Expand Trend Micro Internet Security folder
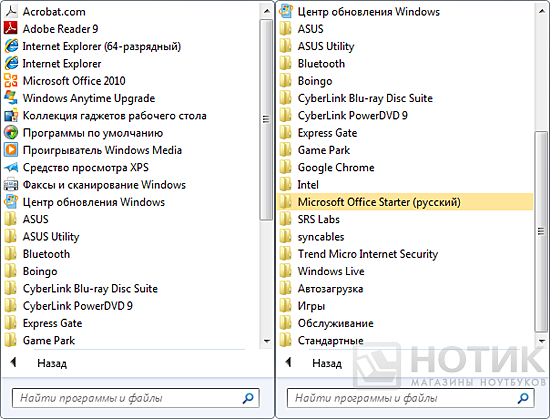This screenshot has width=550, height=419. pyautogui.click(x=405, y=254)
